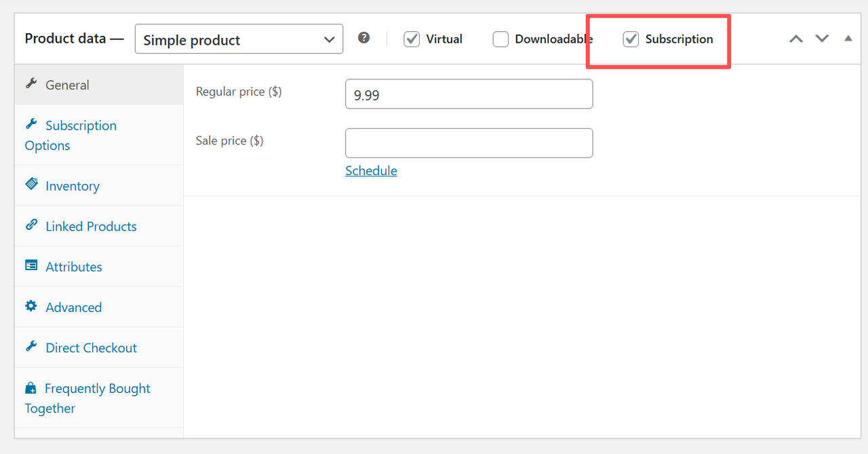Image resolution: width=868 pixels, height=454 pixels.
Task: Click the help question mark icon
Action: pos(364,38)
